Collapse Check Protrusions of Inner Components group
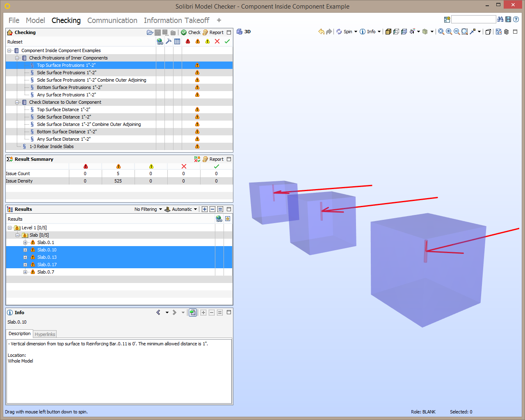 point(17,58)
